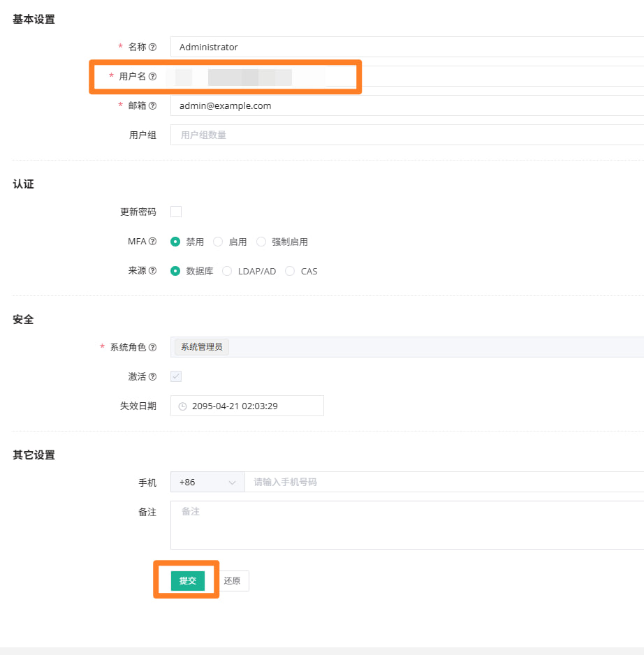Click the help icon beside 用户名
This screenshot has width=644, height=655.
click(x=152, y=76)
